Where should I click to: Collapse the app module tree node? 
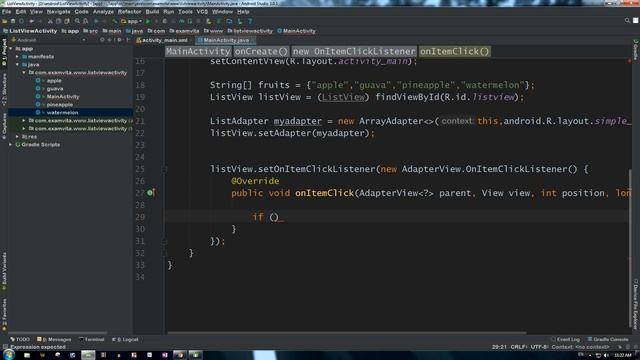pyautogui.click(x=11, y=49)
